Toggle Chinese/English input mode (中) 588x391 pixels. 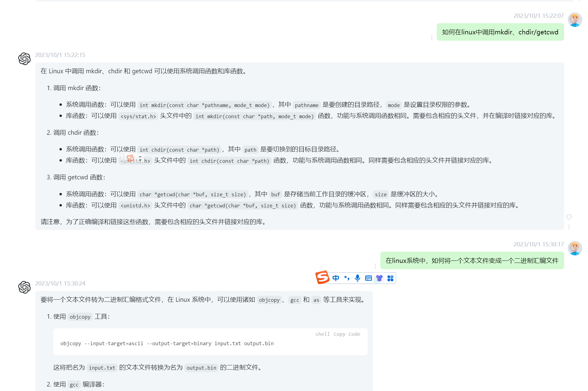(x=336, y=278)
